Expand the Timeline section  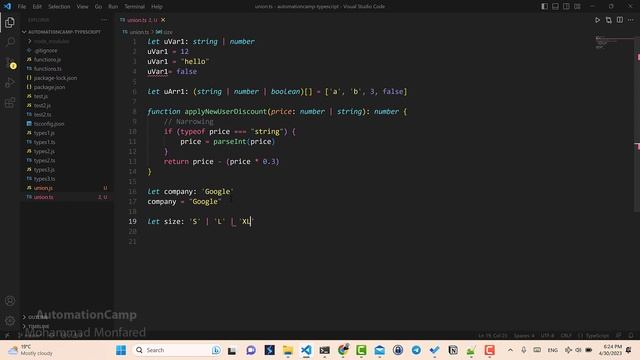38,326
